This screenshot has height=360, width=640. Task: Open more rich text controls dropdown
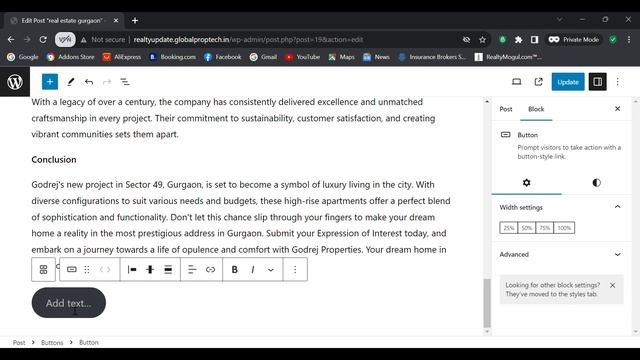(271, 269)
